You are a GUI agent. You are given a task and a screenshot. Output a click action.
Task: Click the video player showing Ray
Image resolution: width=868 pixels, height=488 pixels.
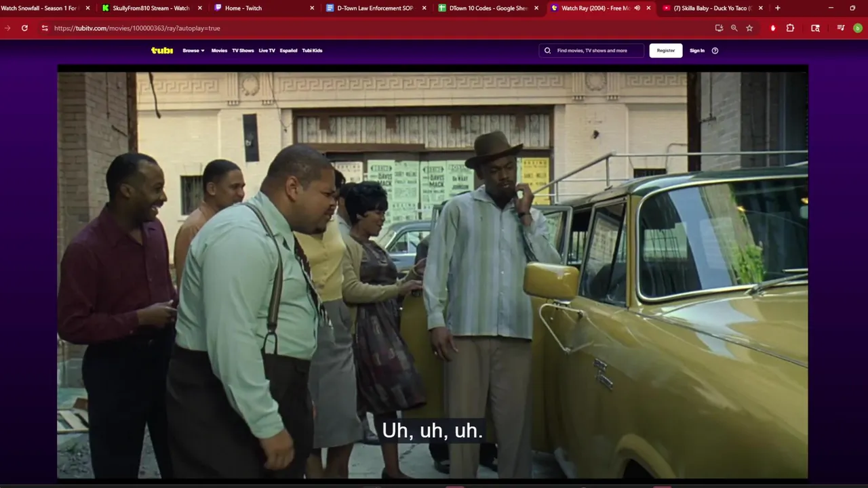coord(433,272)
